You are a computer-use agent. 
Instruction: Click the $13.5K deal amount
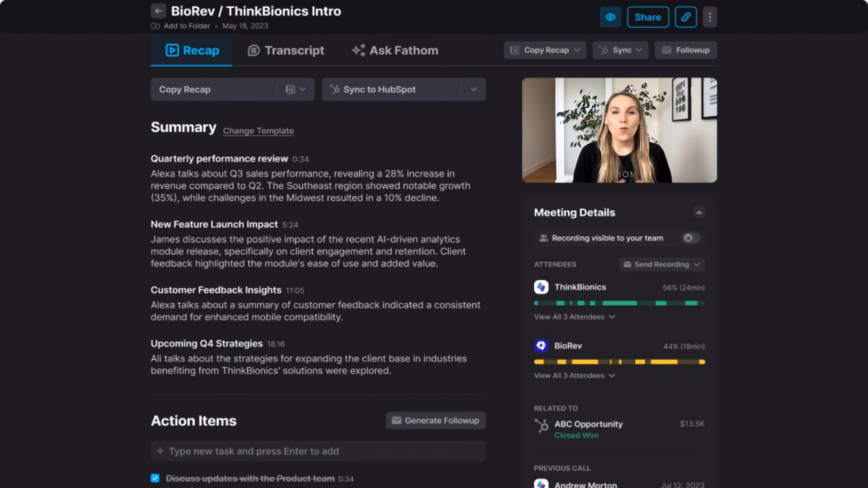point(692,423)
